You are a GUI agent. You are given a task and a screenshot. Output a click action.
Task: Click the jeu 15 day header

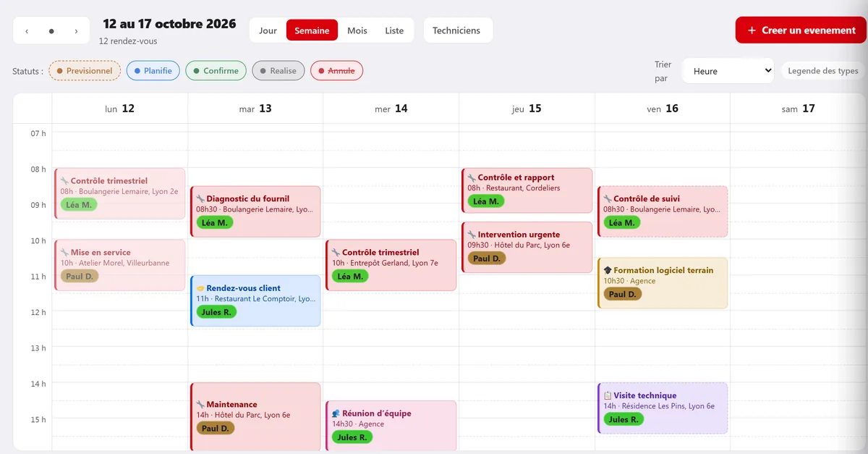527,109
